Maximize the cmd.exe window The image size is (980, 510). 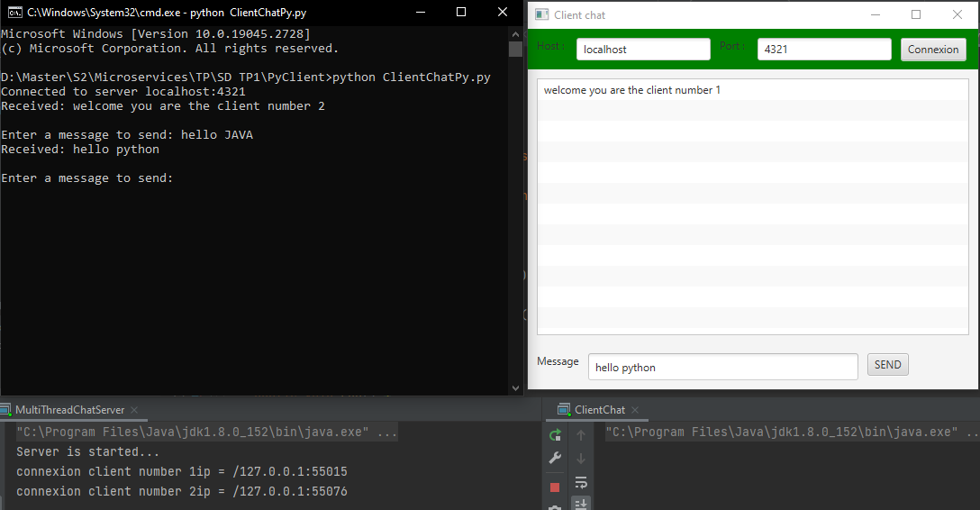pos(461,12)
